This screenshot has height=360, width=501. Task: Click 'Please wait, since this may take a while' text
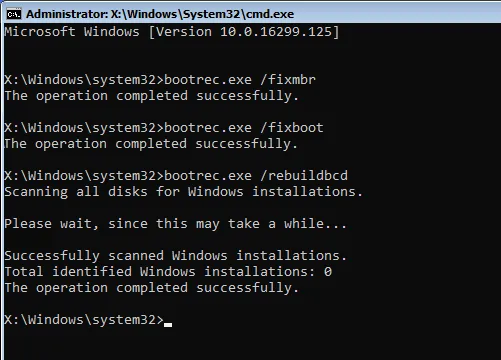pos(176,224)
